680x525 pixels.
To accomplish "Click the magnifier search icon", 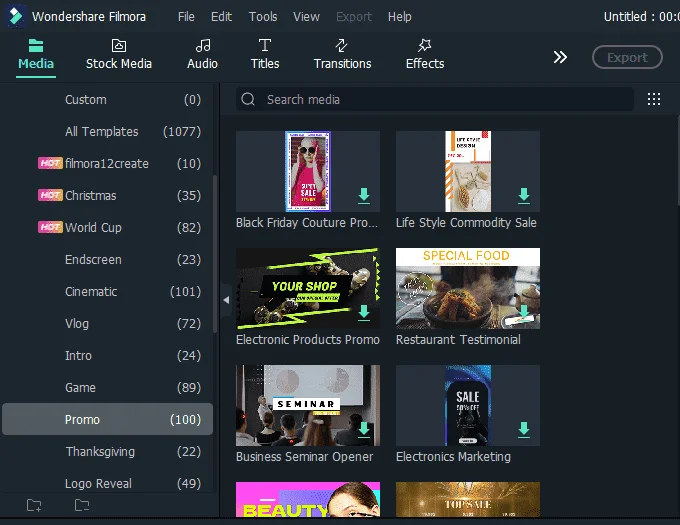I will (248, 99).
